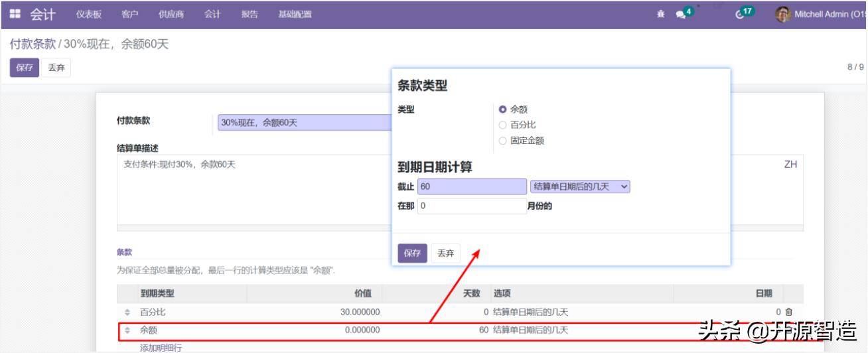Image resolution: width=868 pixels, height=353 pixels.
Task: Grab the reorder handle on 百分比 row
Action: (127, 312)
